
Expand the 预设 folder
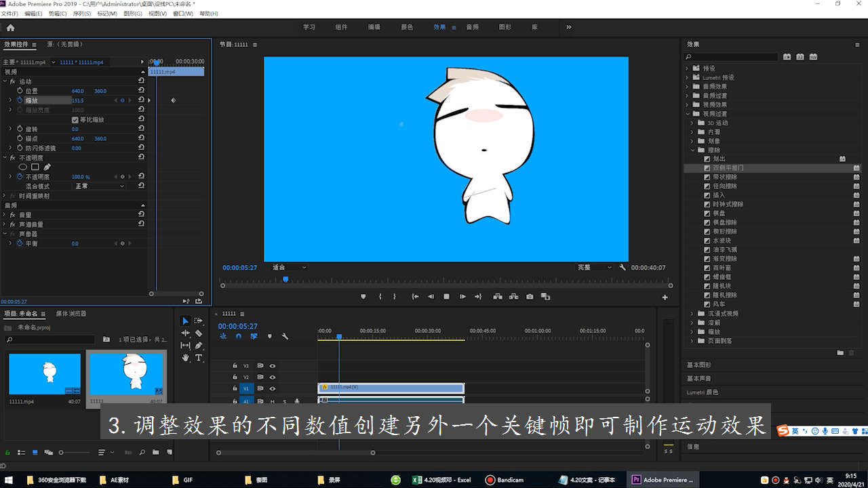tap(687, 68)
